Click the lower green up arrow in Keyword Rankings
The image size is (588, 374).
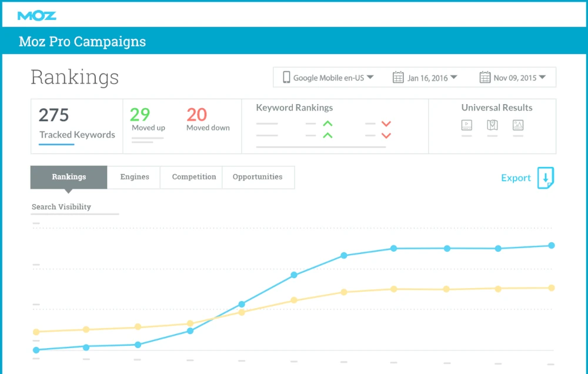click(x=328, y=135)
